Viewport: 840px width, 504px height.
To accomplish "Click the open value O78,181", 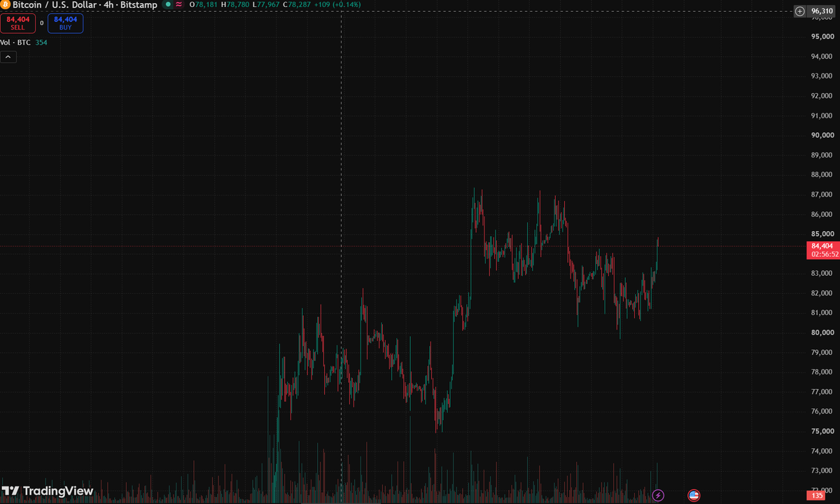I will [x=203, y=5].
